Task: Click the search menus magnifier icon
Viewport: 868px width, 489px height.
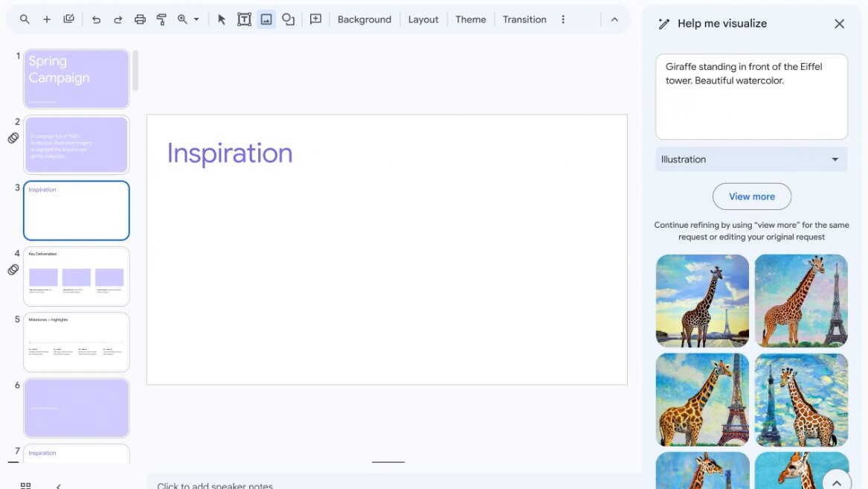Action: 25,19
